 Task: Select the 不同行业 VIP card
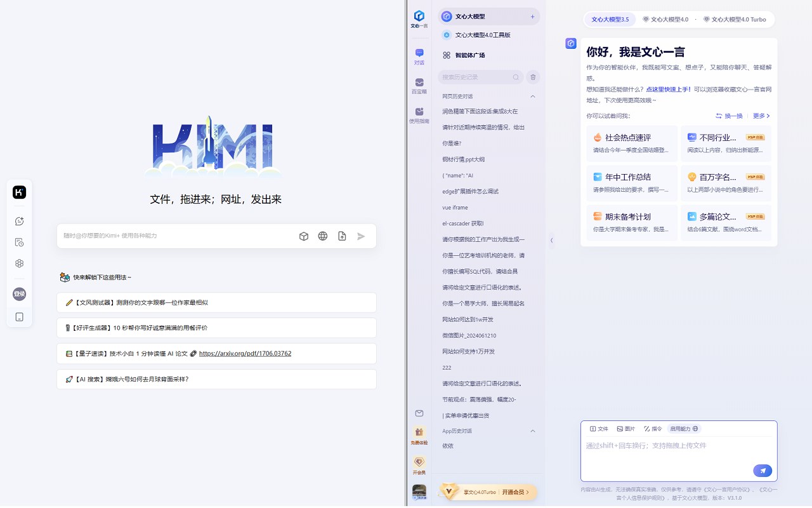(726, 144)
